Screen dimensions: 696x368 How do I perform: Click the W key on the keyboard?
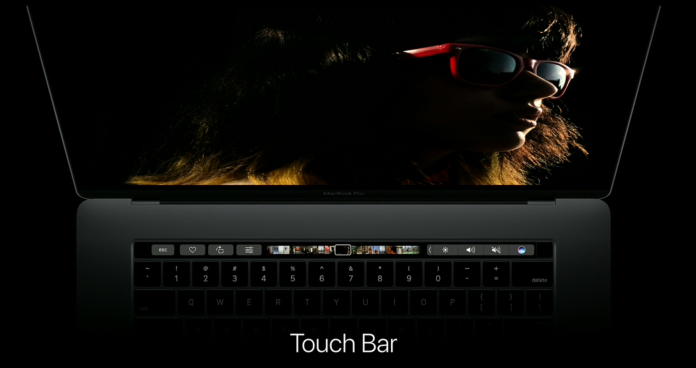(x=220, y=303)
